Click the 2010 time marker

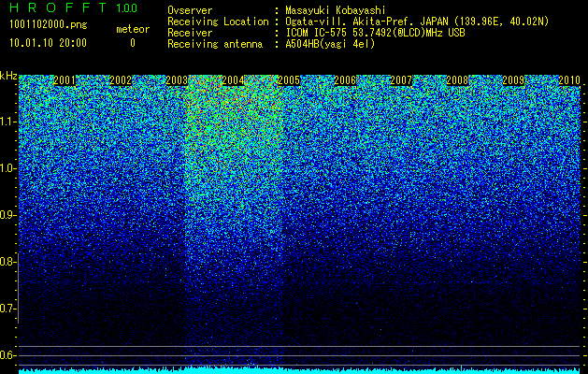pos(569,80)
